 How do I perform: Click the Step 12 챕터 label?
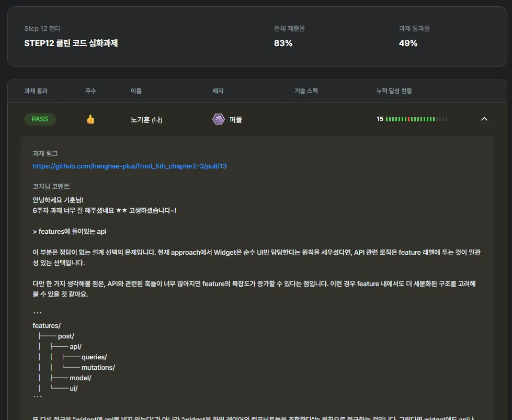42,29
